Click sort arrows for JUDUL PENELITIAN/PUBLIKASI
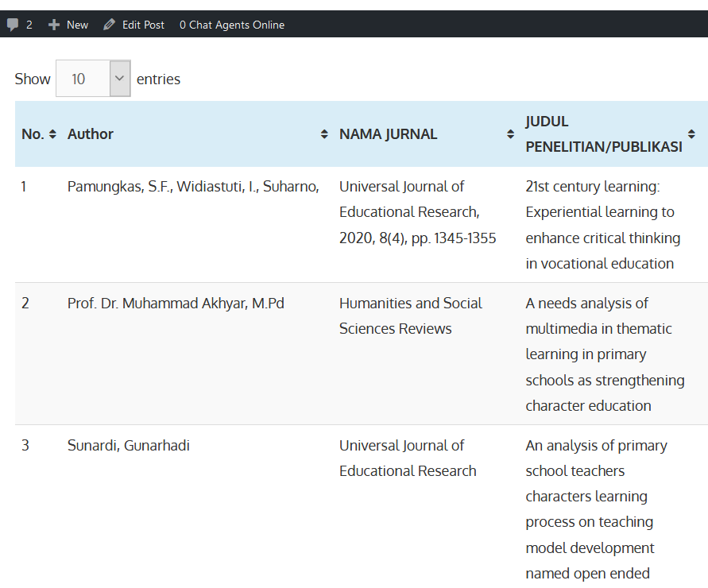The height and width of the screenshot is (588, 708). tap(691, 134)
